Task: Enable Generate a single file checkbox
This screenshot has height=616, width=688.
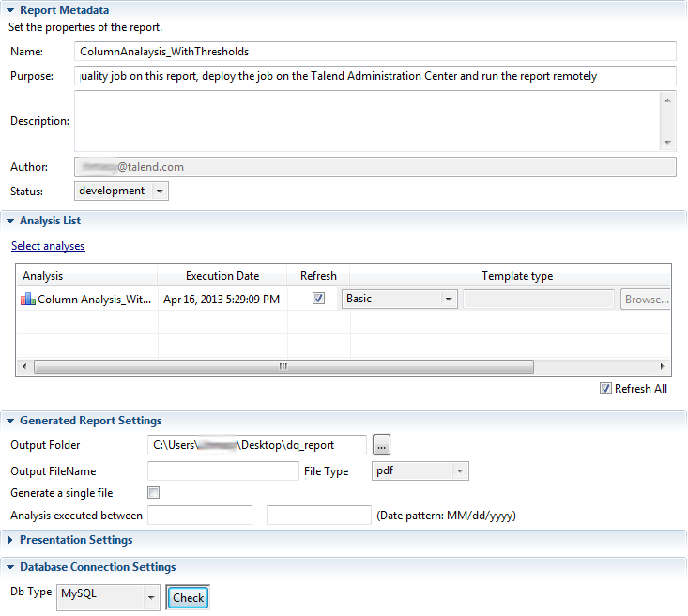Action: (154, 493)
